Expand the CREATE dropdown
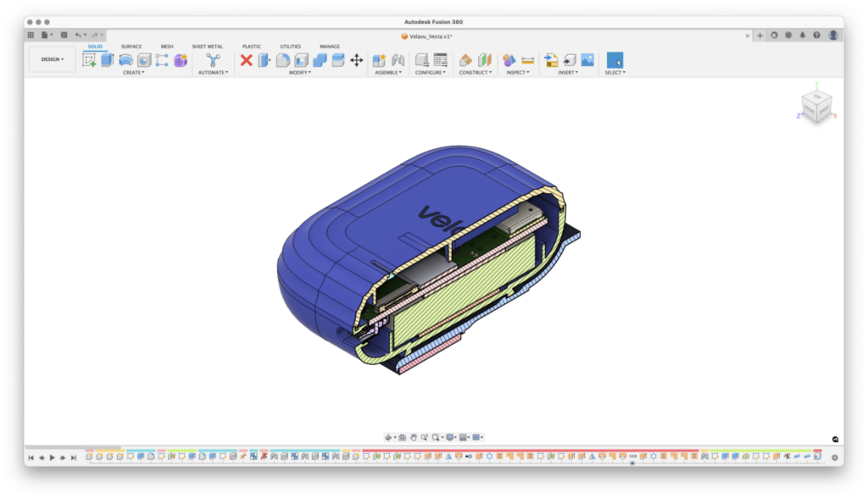This screenshot has width=868, height=498. pyautogui.click(x=135, y=73)
